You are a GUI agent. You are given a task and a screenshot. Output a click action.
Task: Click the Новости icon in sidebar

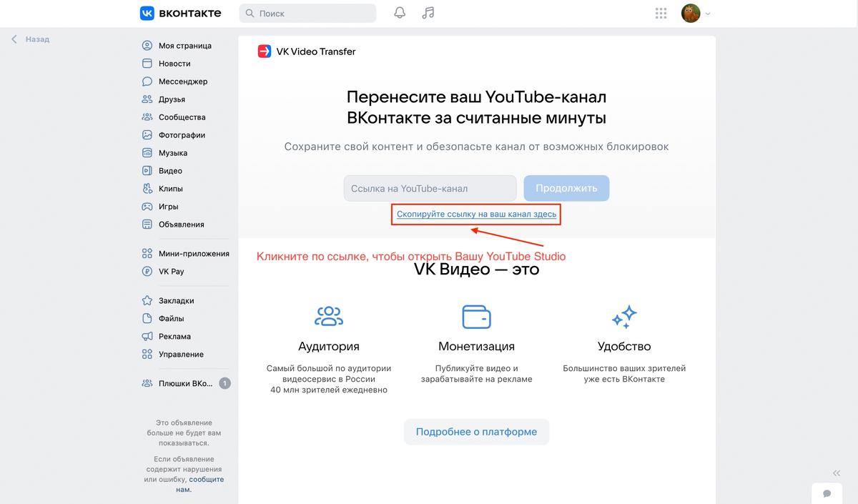pyautogui.click(x=147, y=64)
